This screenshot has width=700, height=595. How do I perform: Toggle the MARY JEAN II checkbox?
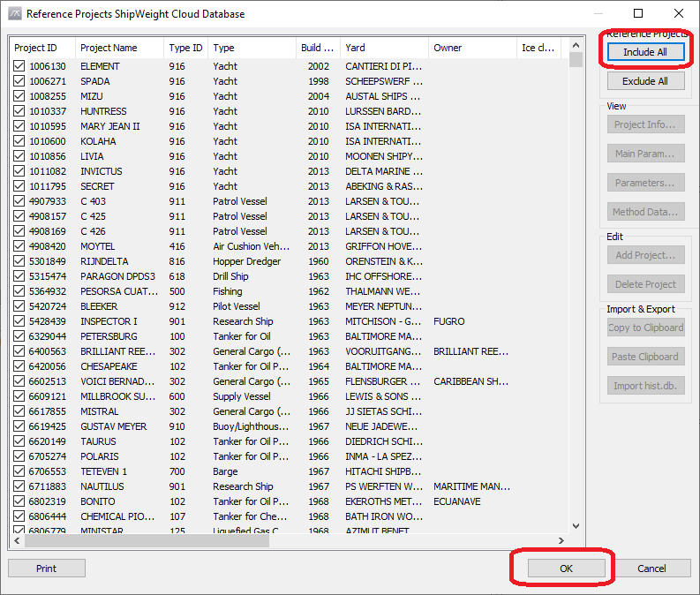point(19,126)
